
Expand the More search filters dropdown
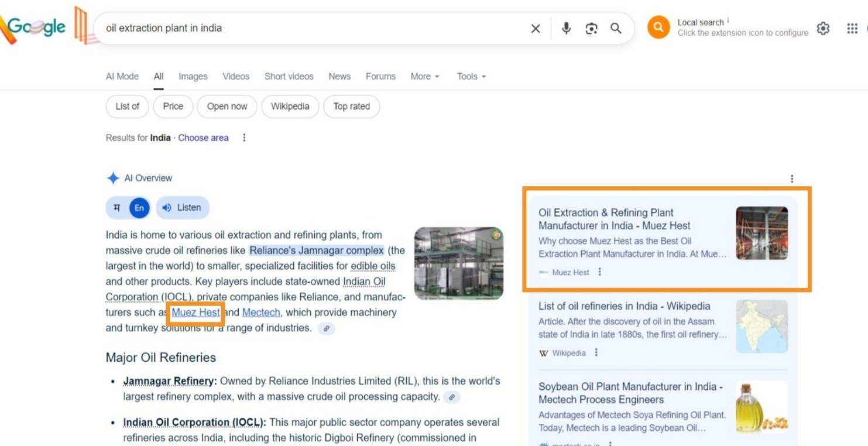(x=424, y=76)
